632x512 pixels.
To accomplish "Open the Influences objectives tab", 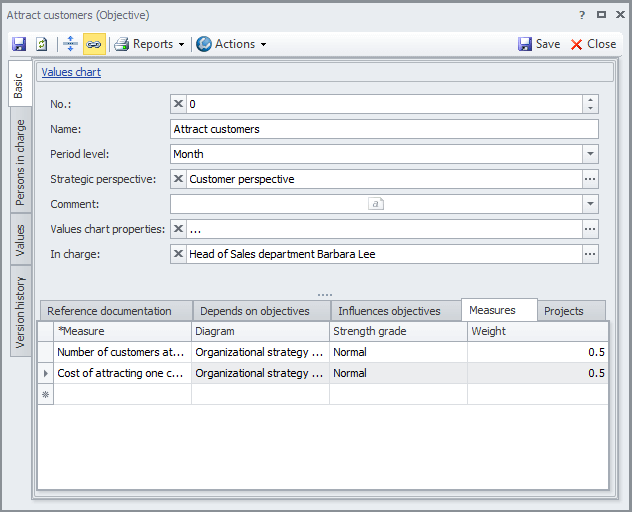I will tap(396, 311).
